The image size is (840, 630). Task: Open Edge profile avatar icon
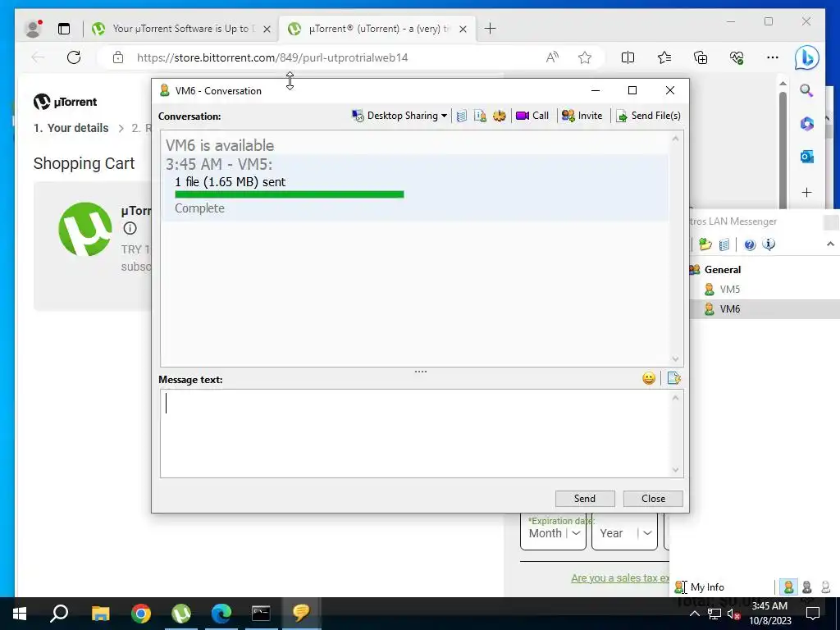[34, 29]
